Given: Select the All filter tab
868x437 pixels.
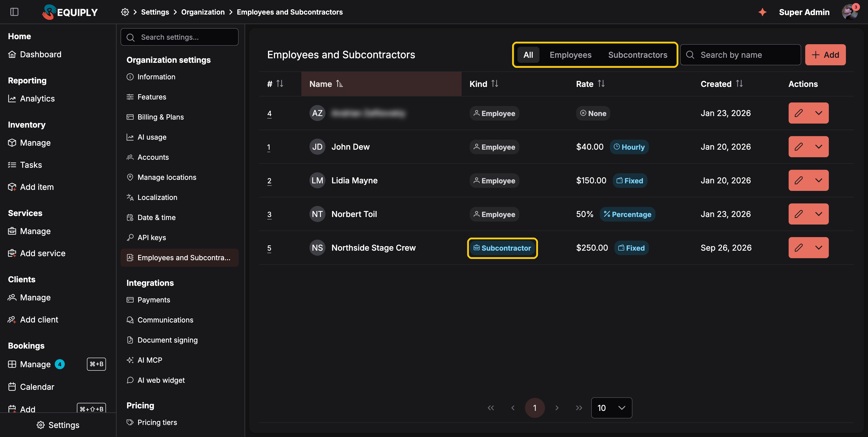Looking at the screenshot, I should 528,55.
